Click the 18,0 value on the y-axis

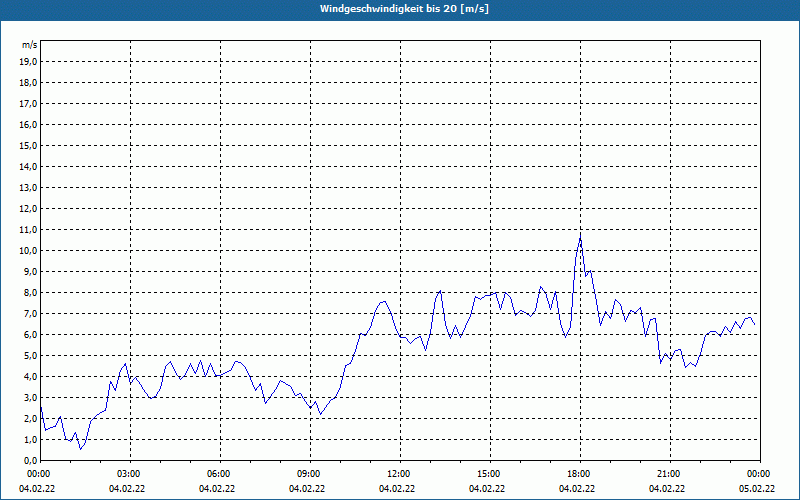pyautogui.click(x=28, y=83)
